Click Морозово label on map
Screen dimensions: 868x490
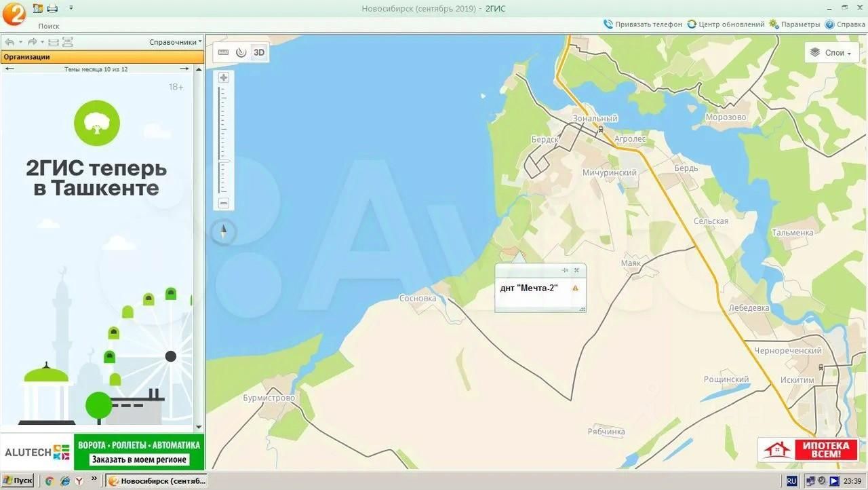pos(726,117)
